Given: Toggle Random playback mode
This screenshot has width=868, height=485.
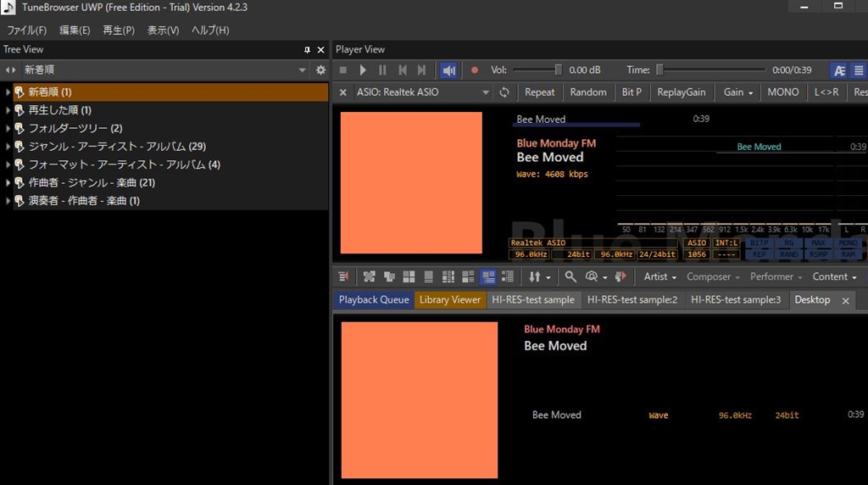Looking at the screenshot, I should click(x=587, y=92).
